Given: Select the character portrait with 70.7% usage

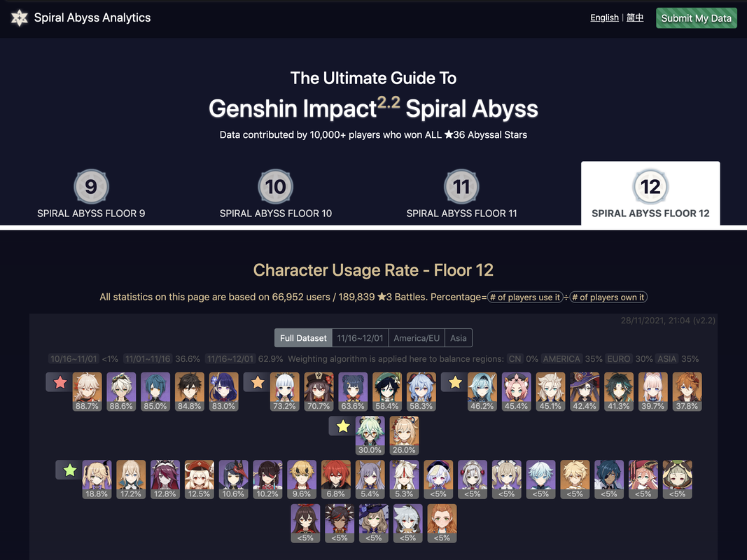Looking at the screenshot, I should click(319, 391).
